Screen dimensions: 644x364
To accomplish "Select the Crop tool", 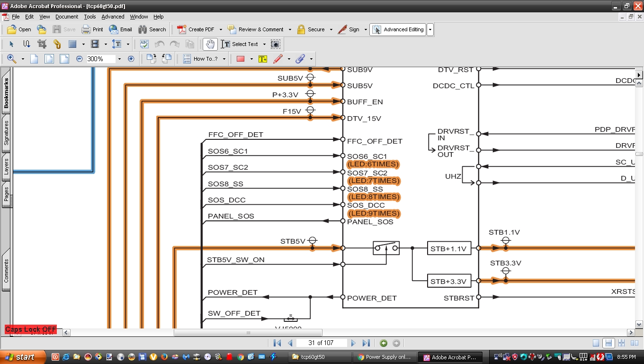I will 42,44.
